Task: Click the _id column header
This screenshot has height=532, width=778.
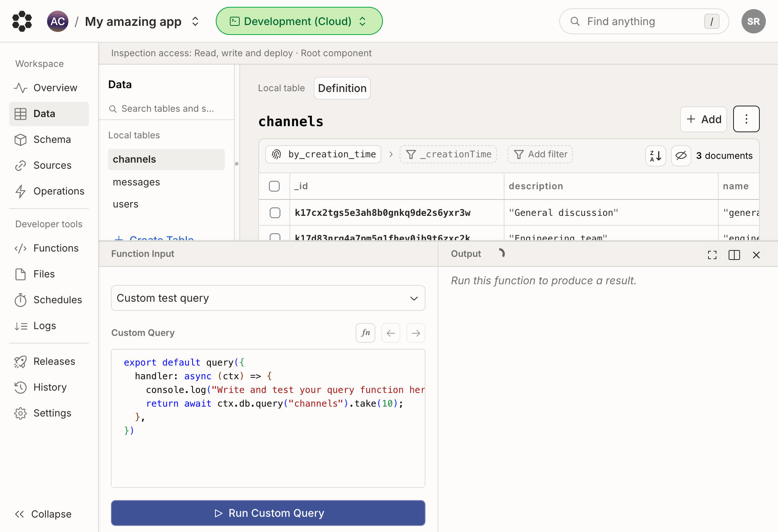Action: pos(397,186)
